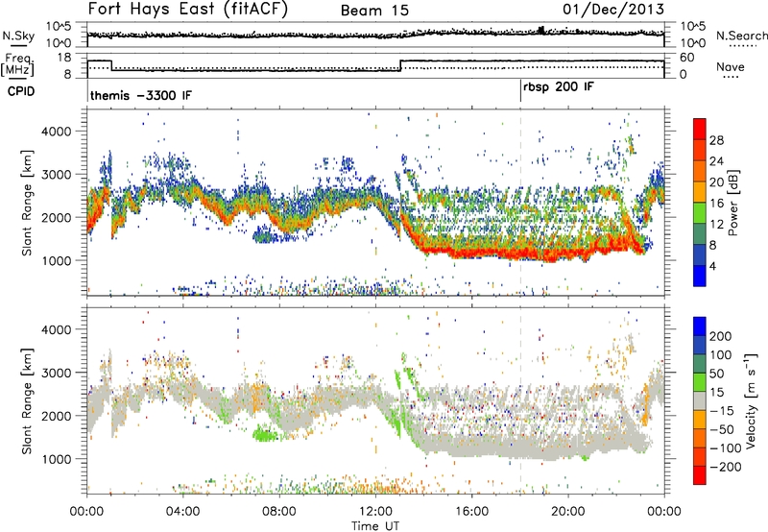The height and width of the screenshot is (532, 768).
Task: Click the 'Slant Range [km]' label of velocity panel
Action: click(28, 400)
